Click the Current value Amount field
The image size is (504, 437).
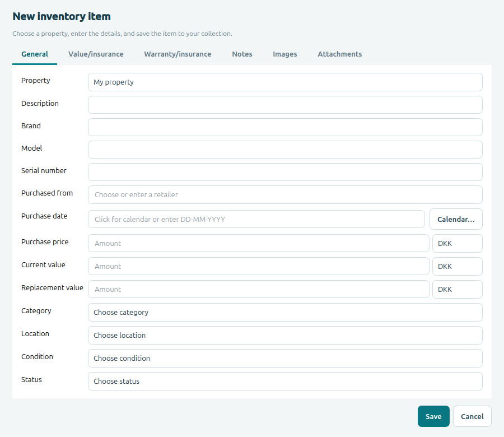click(x=258, y=266)
